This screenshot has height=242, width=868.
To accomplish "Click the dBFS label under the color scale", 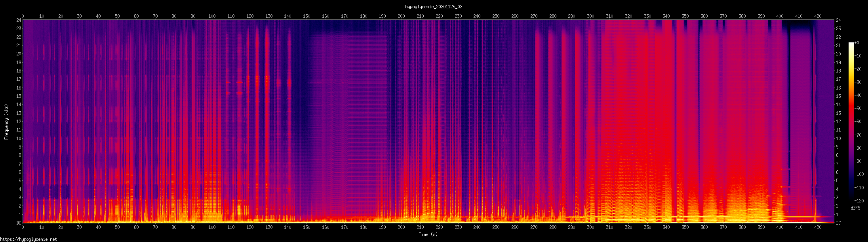I will [855, 208].
